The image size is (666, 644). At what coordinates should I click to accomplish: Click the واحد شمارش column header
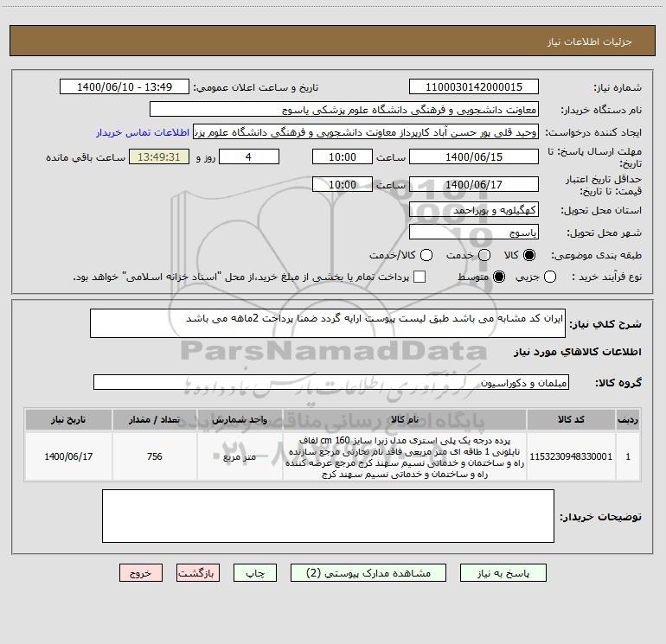(240, 419)
